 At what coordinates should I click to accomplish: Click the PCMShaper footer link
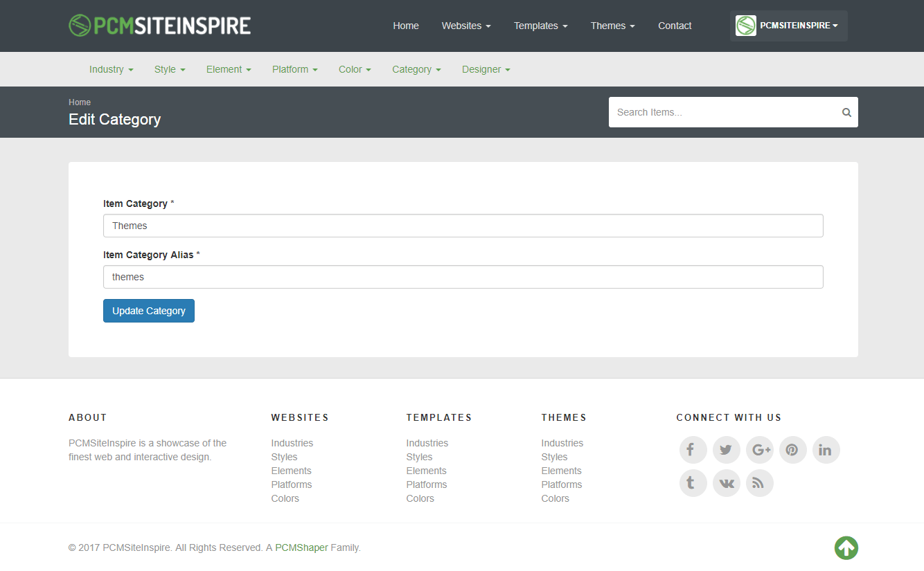tap(301, 547)
